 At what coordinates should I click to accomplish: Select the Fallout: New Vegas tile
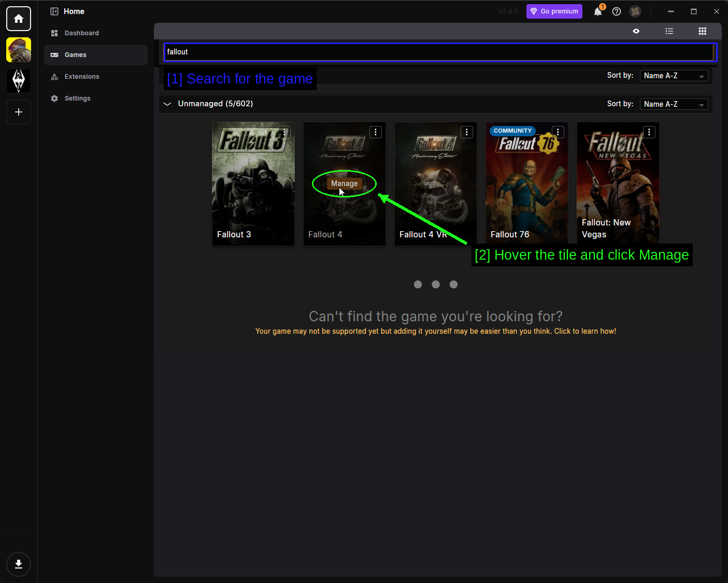click(x=618, y=183)
